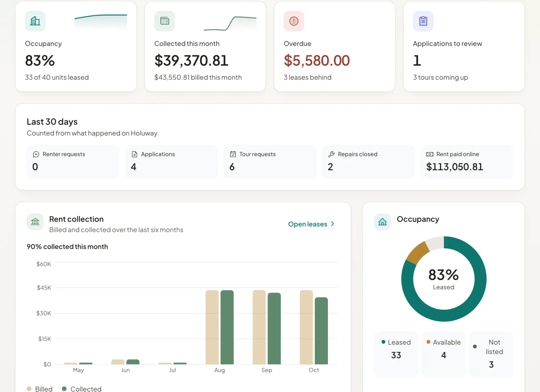Click the Repairs closed stat value 2

[330, 167]
